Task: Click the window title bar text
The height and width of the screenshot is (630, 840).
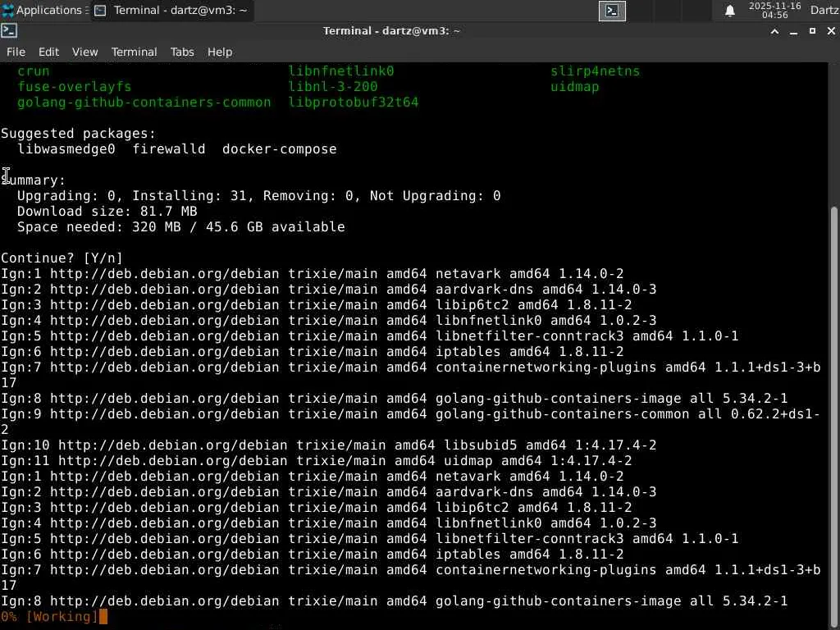Action: (x=391, y=31)
